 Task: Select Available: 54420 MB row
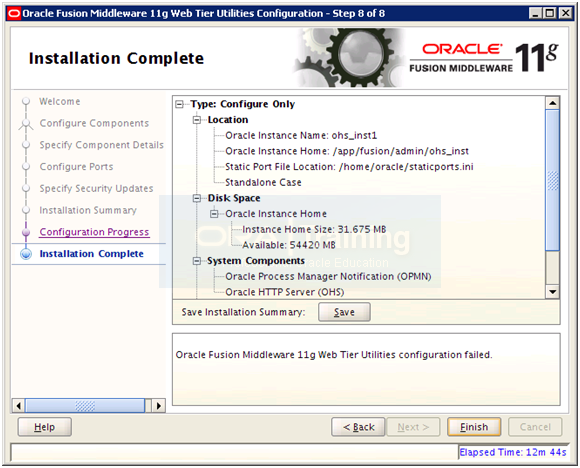[x=289, y=245]
